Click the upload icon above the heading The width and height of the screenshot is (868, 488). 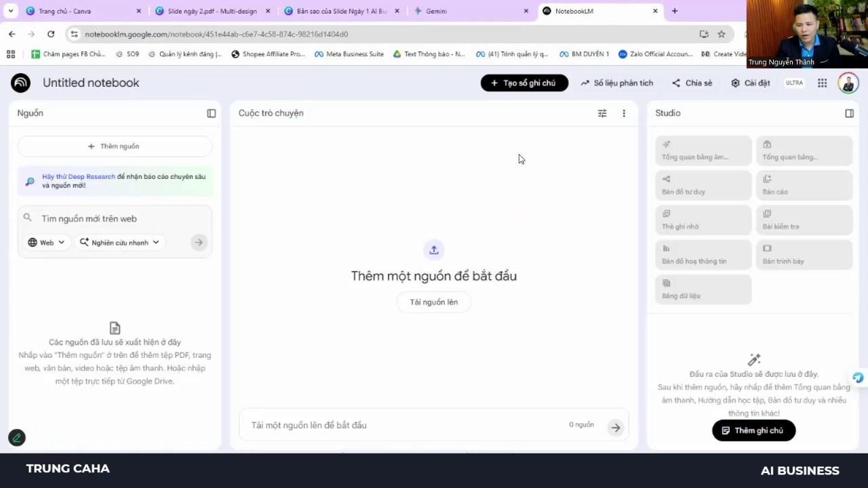434,250
